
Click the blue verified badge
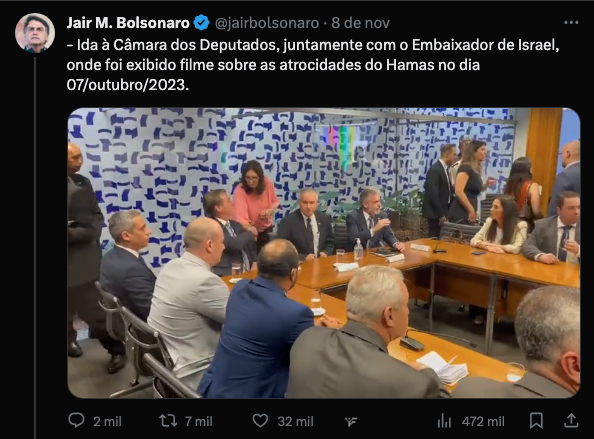click(201, 23)
